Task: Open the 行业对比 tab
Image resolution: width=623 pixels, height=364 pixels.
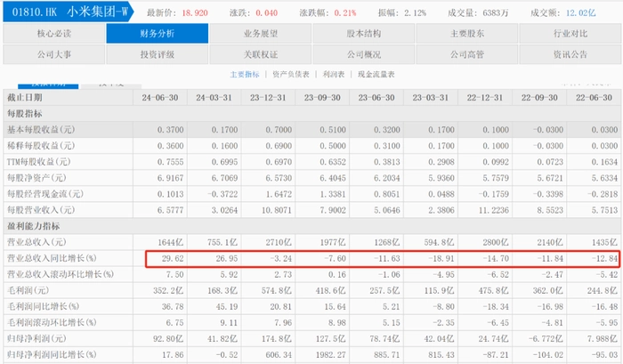Action: 570,33
